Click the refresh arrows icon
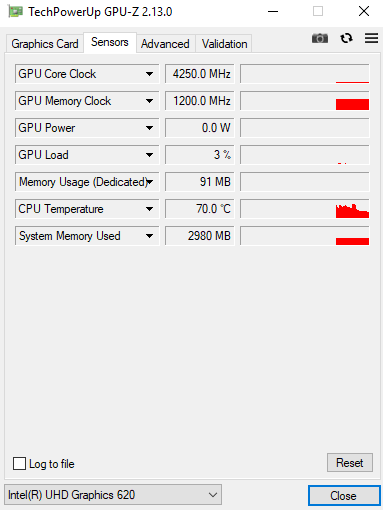Image resolution: width=383 pixels, height=510 pixels. tap(346, 38)
